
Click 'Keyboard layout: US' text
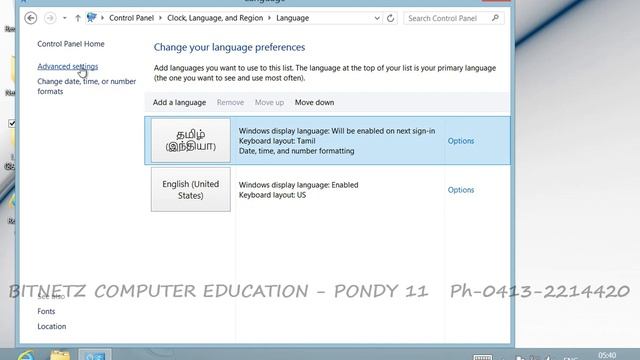click(x=272, y=195)
